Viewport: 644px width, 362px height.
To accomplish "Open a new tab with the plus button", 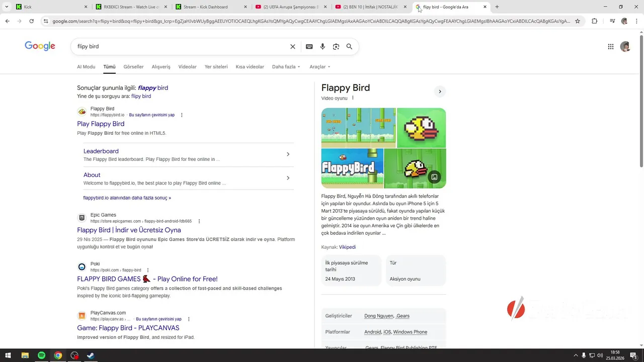I will point(497,7).
